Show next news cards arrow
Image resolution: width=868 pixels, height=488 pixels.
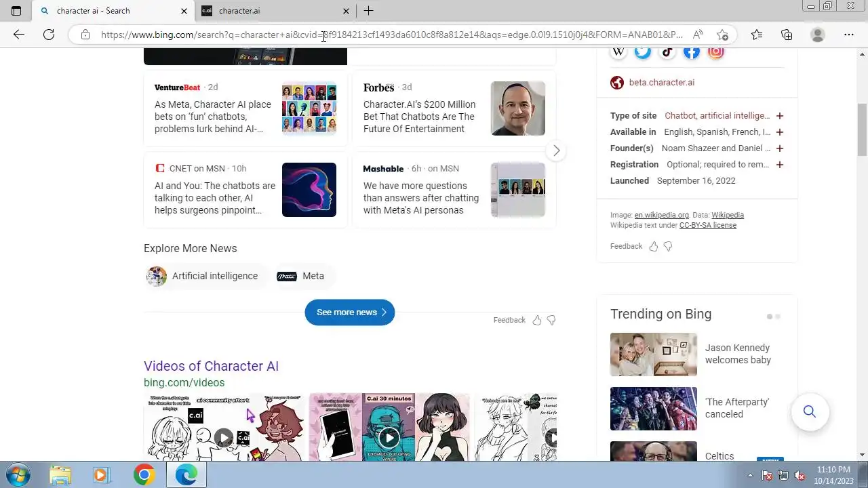click(x=556, y=150)
